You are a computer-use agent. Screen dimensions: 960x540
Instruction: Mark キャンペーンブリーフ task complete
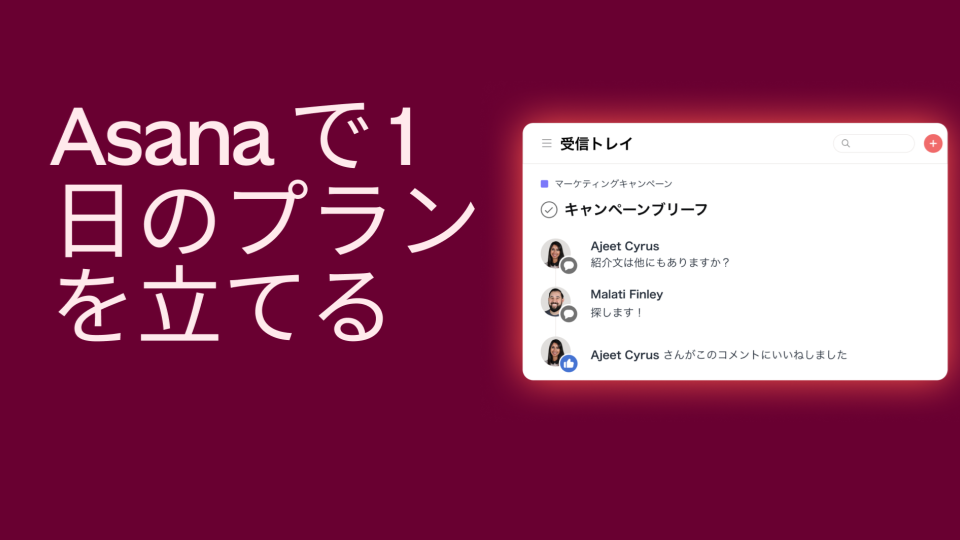[549, 210]
